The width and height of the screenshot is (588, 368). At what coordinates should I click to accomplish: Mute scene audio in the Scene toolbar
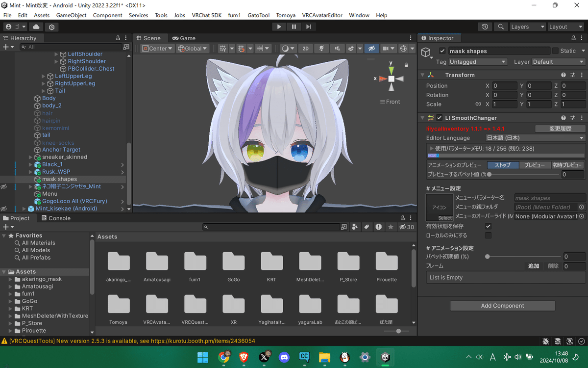[337, 48]
